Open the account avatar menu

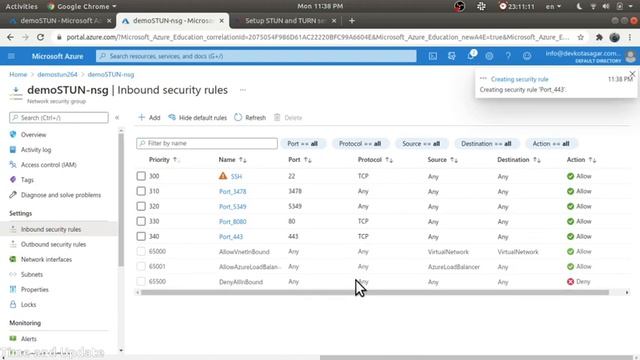point(631,56)
